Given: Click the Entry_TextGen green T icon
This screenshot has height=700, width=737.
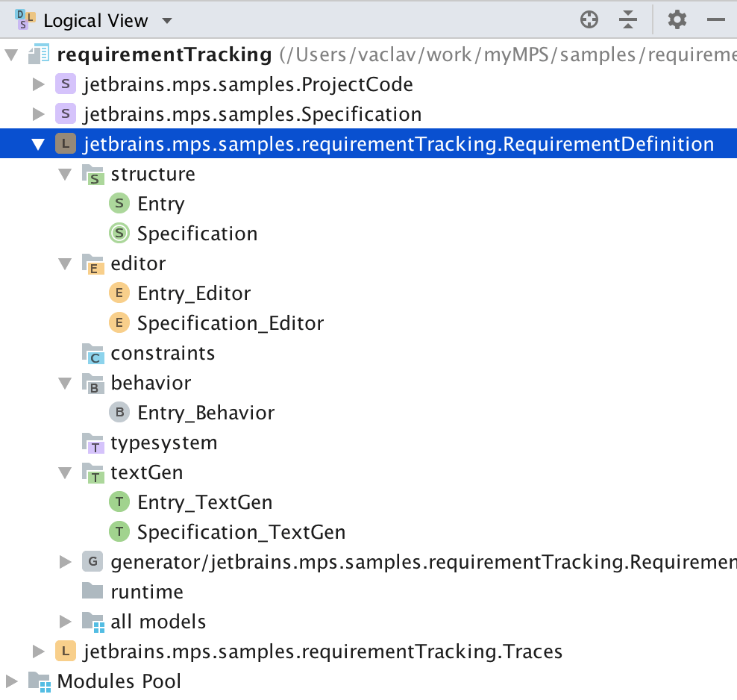Looking at the screenshot, I should pos(119,502).
